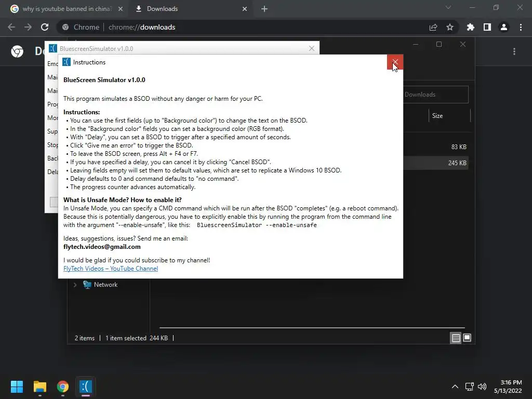Screen dimensions: 532x399
Task: Open the network tray icon
Action: [x=470, y=387]
